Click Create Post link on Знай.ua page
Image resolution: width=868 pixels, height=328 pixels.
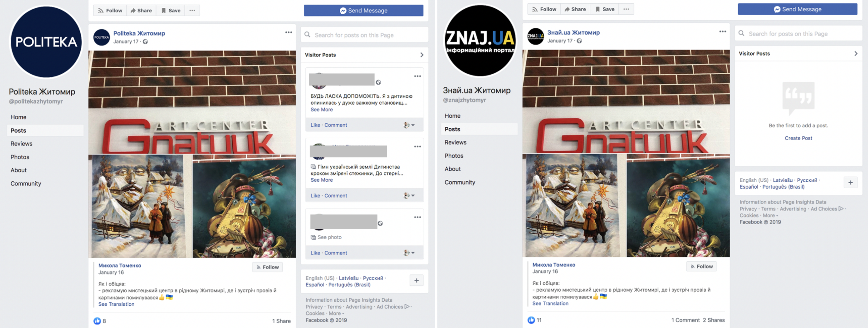point(798,138)
